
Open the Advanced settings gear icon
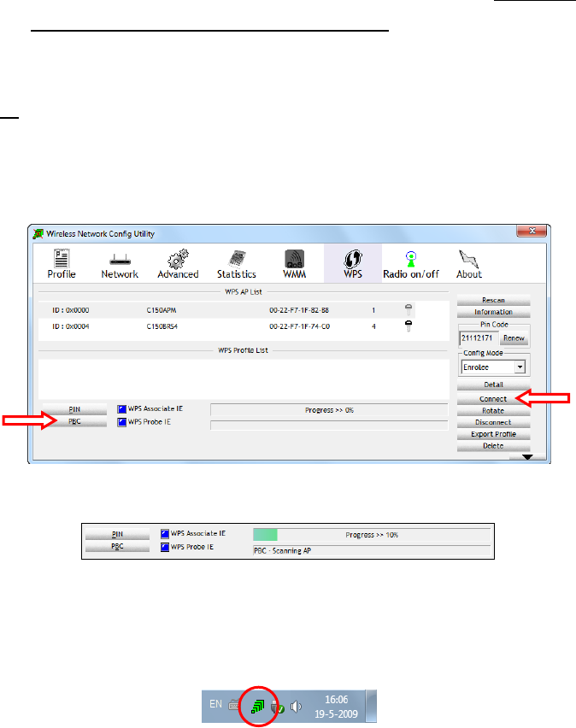click(178, 259)
